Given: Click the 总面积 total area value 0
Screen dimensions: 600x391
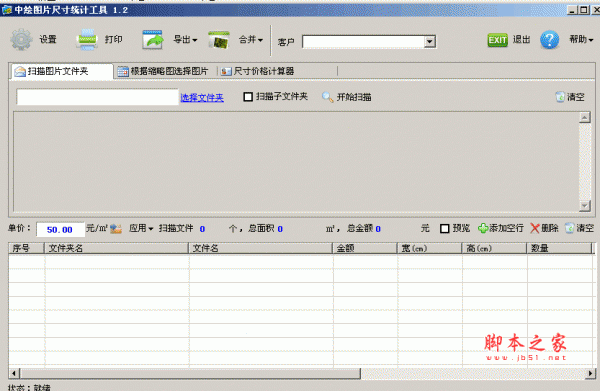Looking at the screenshot, I should click(280, 229).
